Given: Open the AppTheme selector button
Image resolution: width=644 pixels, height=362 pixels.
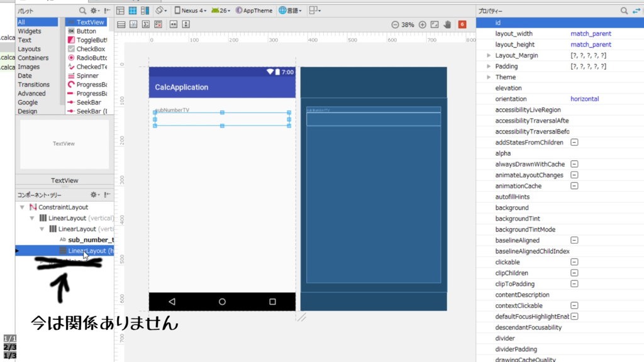Looking at the screenshot, I should click(x=254, y=11).
